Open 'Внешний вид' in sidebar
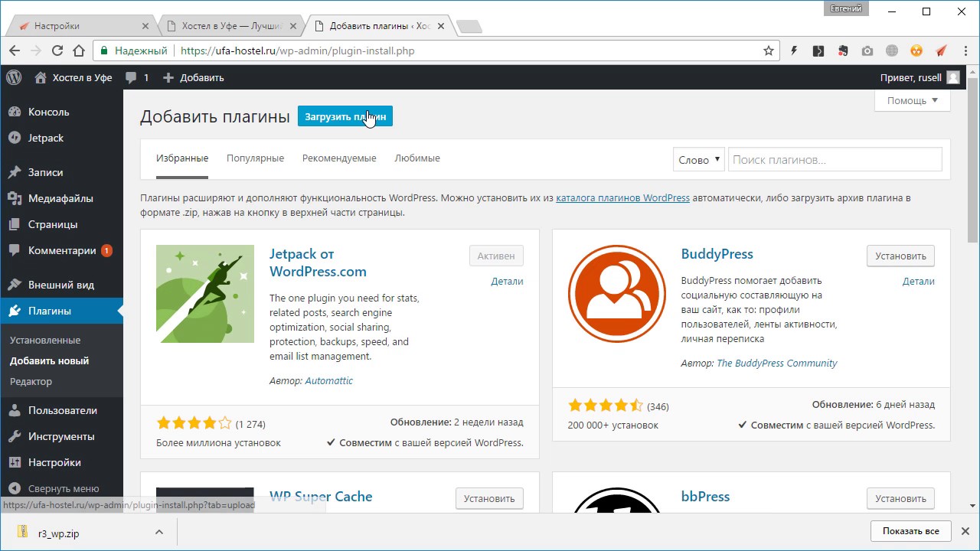The image size is (980, 551). (61, 285)
